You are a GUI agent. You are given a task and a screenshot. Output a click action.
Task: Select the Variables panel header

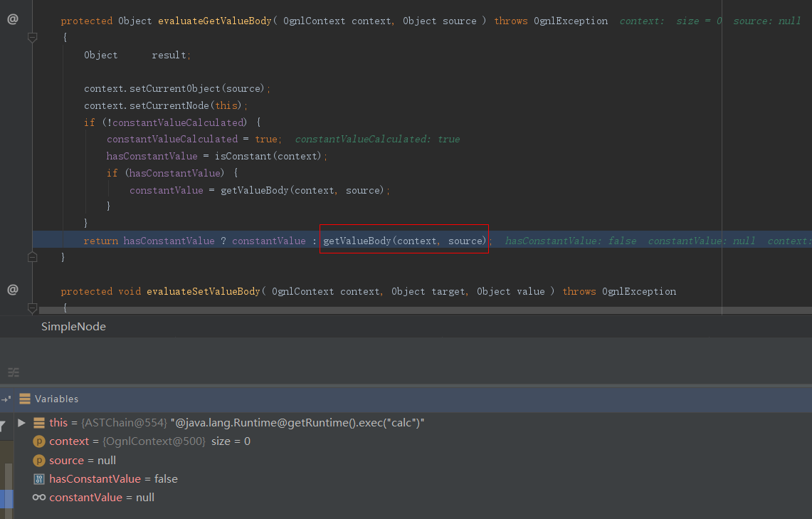[x=56, y=399]
